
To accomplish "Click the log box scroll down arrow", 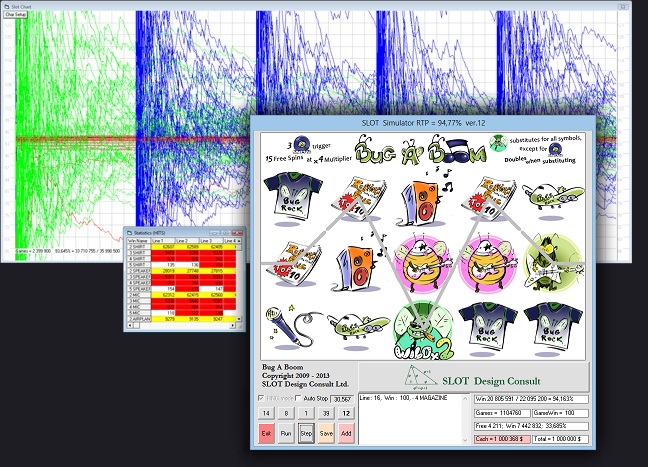I will (x=465, y=440).
